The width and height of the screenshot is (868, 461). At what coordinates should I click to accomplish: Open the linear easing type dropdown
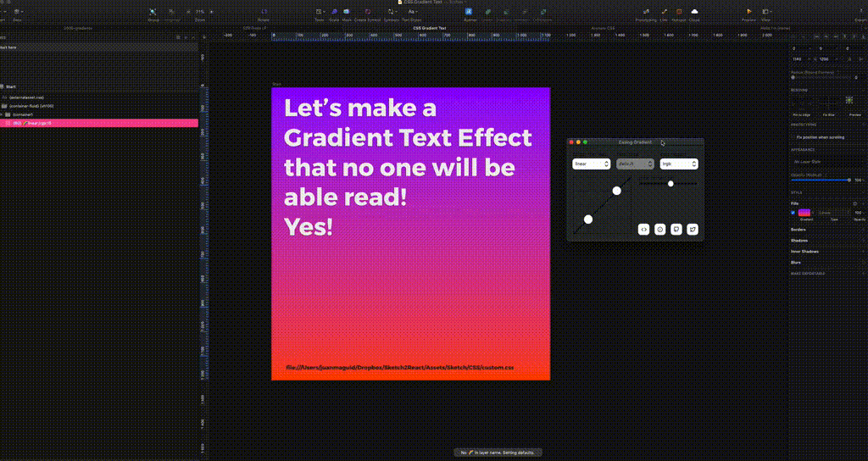(x=591, y=164)
